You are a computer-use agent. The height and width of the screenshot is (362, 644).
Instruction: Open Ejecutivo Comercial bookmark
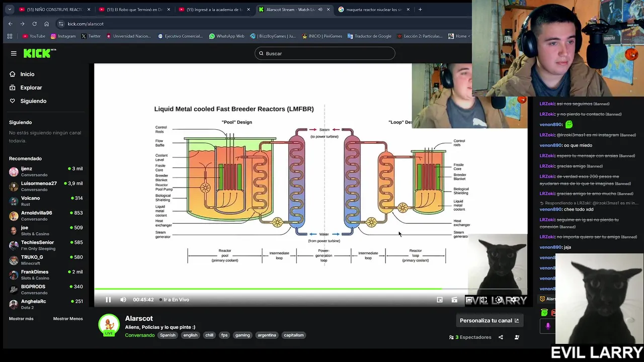point(181,36)
